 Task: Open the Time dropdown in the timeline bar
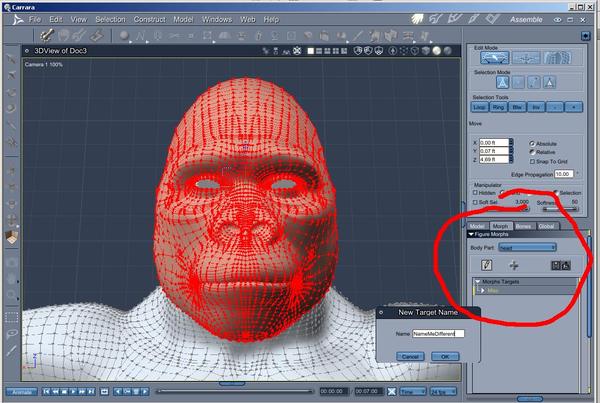pyautogui.click(x=413, y=392)
